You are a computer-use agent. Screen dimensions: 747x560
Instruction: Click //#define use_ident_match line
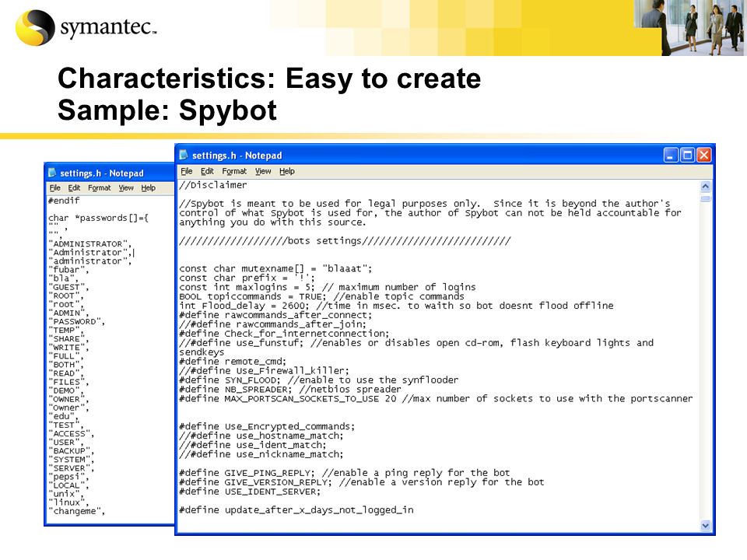point(252,445)
